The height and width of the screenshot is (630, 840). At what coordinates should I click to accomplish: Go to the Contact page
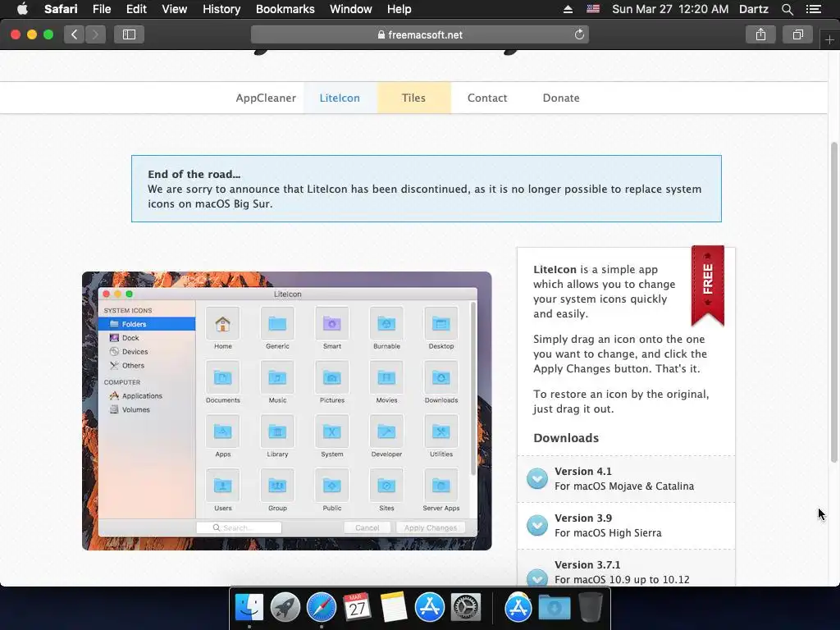(487, 98)
